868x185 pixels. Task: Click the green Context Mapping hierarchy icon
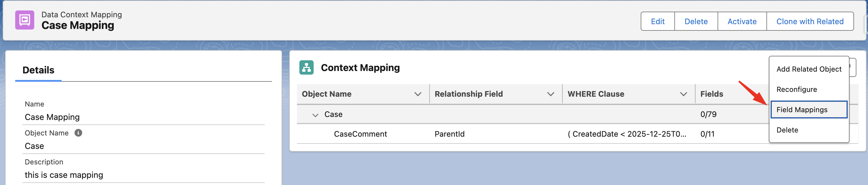(x=306, y=67)
